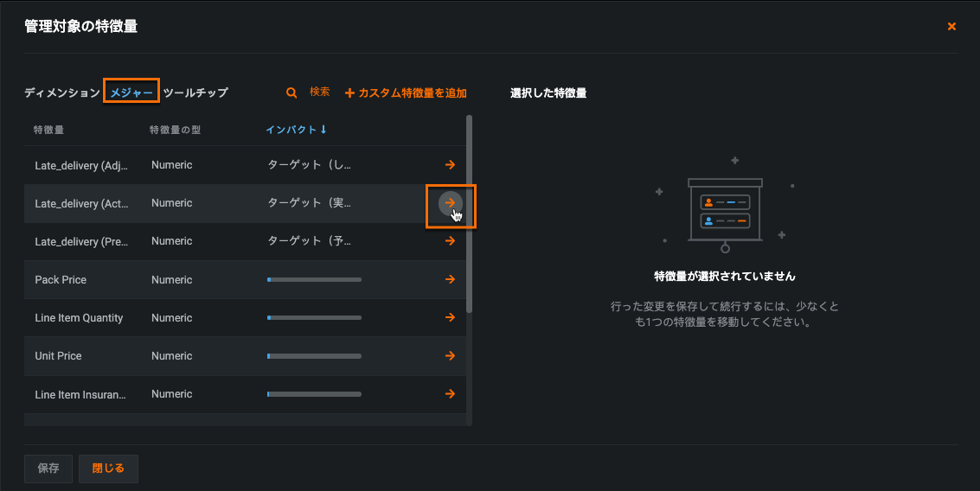Viewport: 980px width, 491px height.
Task: Select the メジャー tab
Action: coord(131,92)
